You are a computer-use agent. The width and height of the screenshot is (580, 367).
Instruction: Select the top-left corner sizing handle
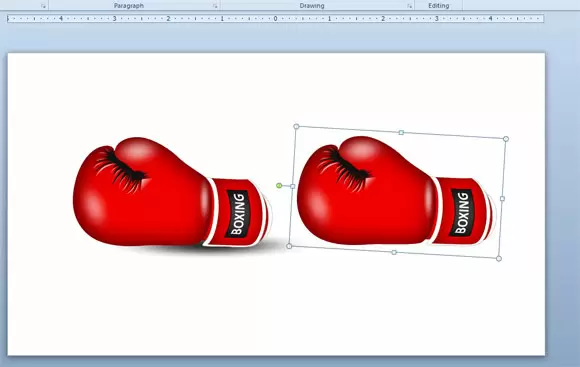296,127
